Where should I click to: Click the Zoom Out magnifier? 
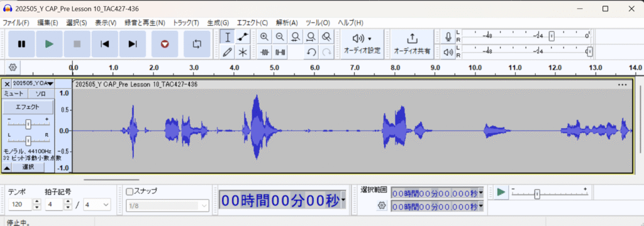coord(280,37)
